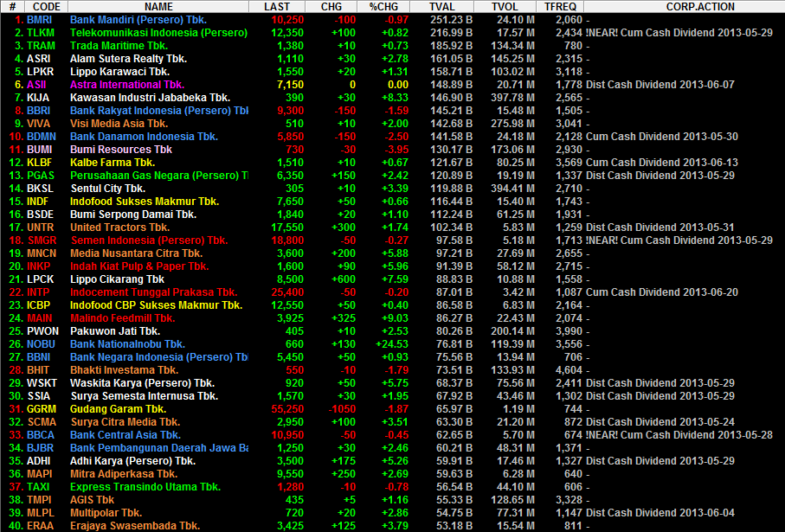Image resolution: width=785 pixels, height=532 pixels.
Task: Click Pakuwon Jati Tbk. name
Action: [115, 332]
